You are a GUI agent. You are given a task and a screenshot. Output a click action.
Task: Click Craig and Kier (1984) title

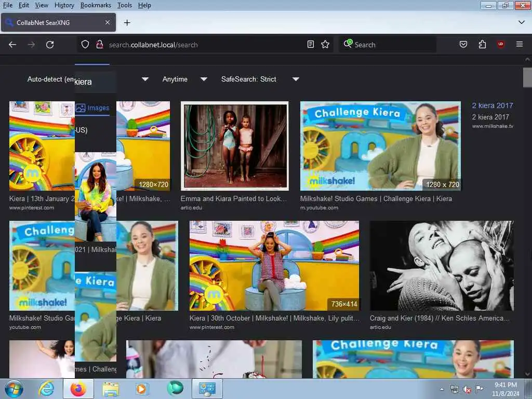440,318
